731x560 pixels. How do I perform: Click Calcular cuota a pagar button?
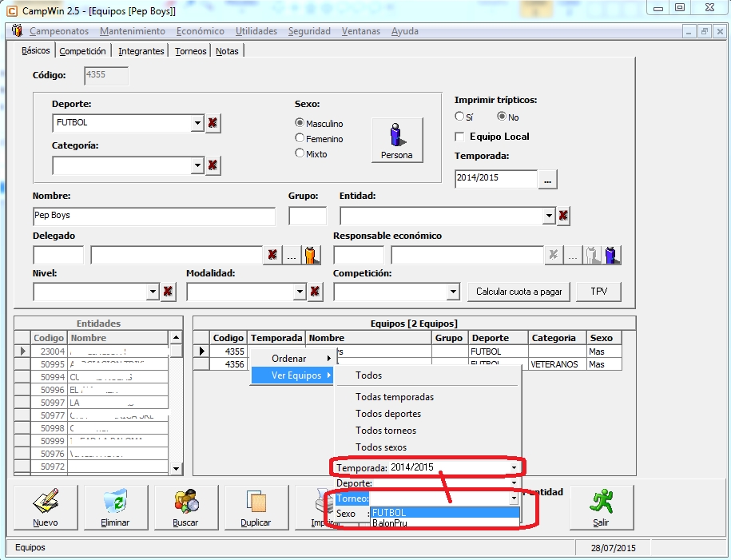coord(518,292)
